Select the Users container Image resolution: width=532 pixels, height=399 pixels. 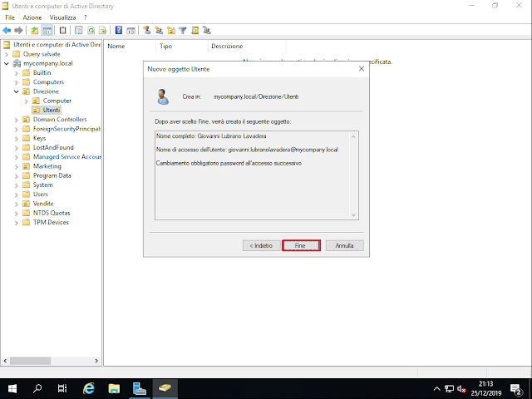coord(41,195)
